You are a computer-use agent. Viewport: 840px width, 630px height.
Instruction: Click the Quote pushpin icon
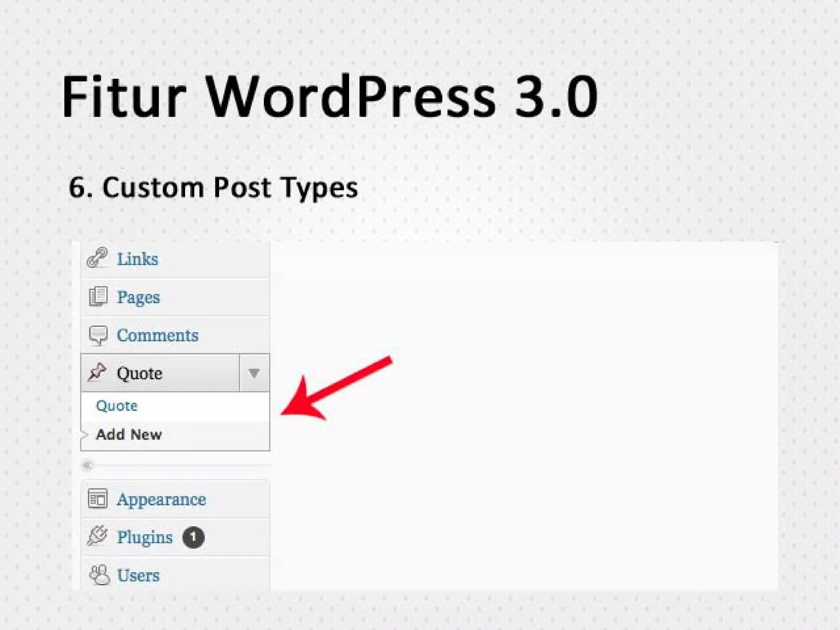click(97, 372)
